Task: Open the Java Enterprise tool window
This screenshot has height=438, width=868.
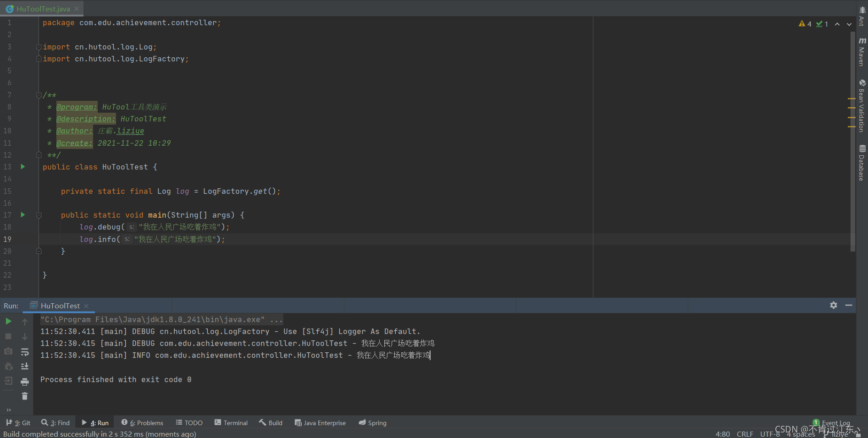Action: click(320, 423)
